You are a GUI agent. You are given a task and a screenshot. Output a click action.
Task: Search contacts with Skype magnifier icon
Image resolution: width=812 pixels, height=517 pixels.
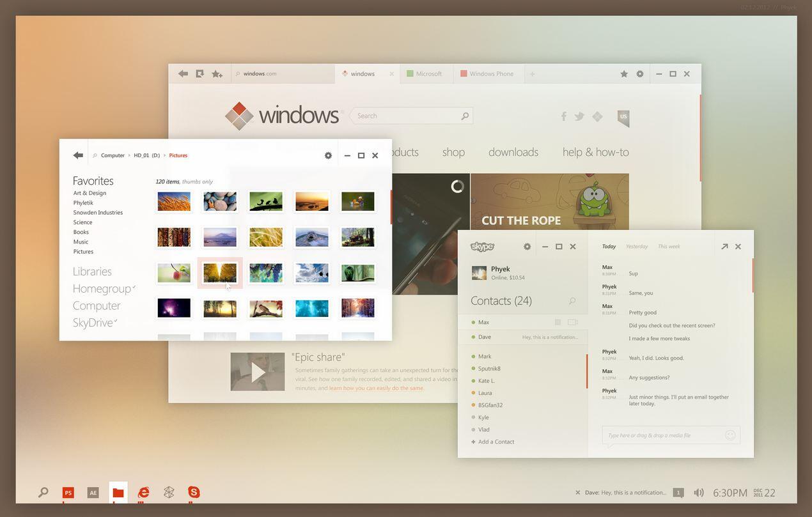(x=572, y=301)
